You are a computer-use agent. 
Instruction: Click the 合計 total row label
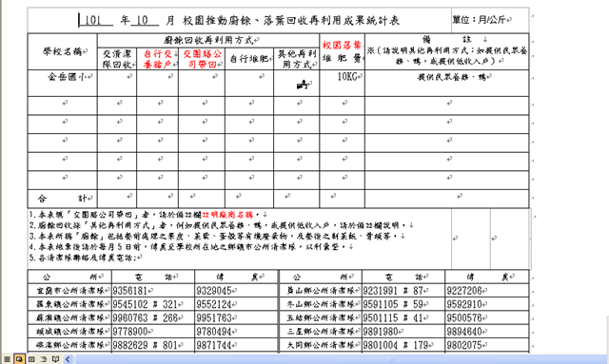(x=63, y=199)
